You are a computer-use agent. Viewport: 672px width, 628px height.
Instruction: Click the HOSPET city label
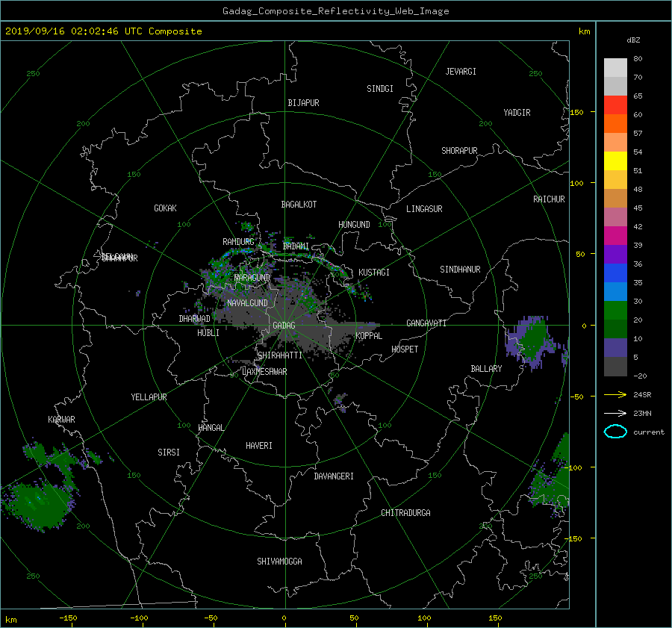[405, 349]
